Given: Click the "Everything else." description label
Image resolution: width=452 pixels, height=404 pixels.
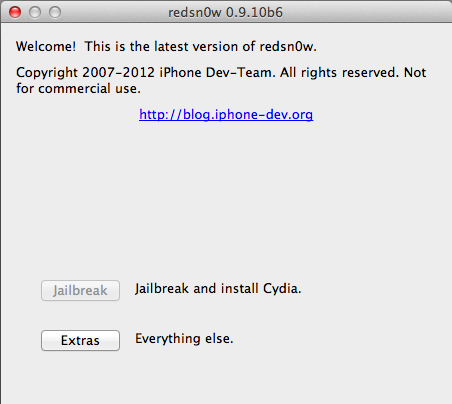Looking at the screenshot, I should click(184, 339).
